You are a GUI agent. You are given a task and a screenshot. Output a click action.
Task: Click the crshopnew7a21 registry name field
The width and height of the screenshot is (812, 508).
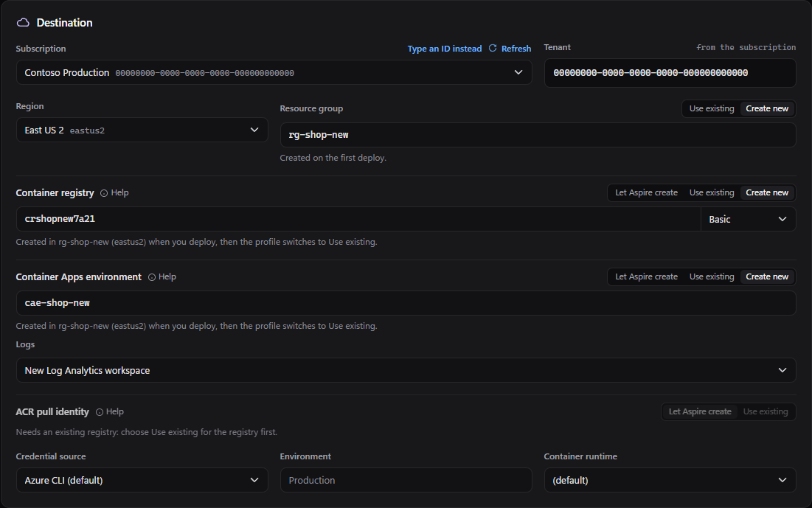[x=358, y=219]
